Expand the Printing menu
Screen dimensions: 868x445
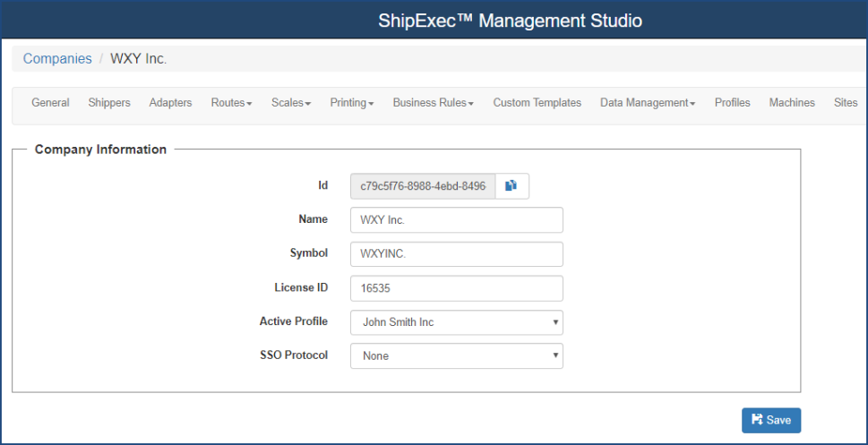tap(351, 103)
